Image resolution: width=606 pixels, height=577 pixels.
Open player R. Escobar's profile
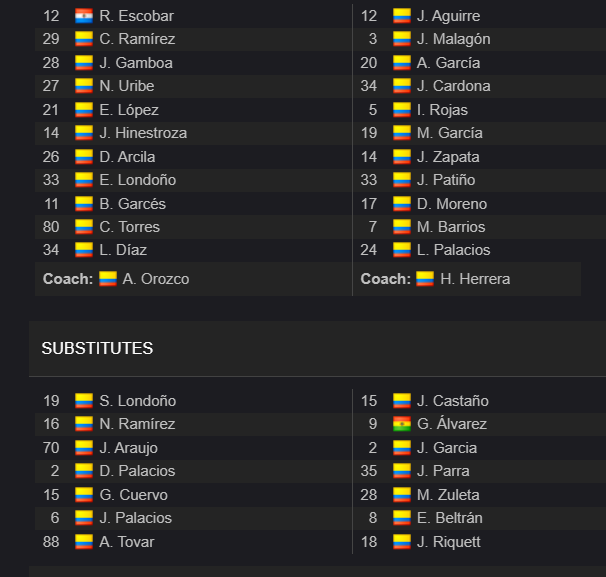pyautogui.click(x=136, y=16)
